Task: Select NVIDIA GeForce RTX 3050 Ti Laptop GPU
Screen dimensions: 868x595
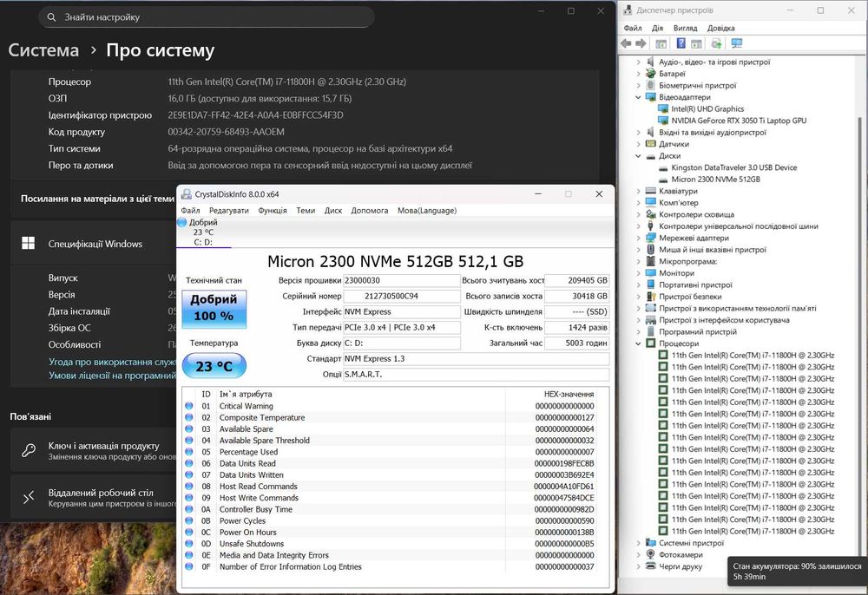Action: (739, 121)
